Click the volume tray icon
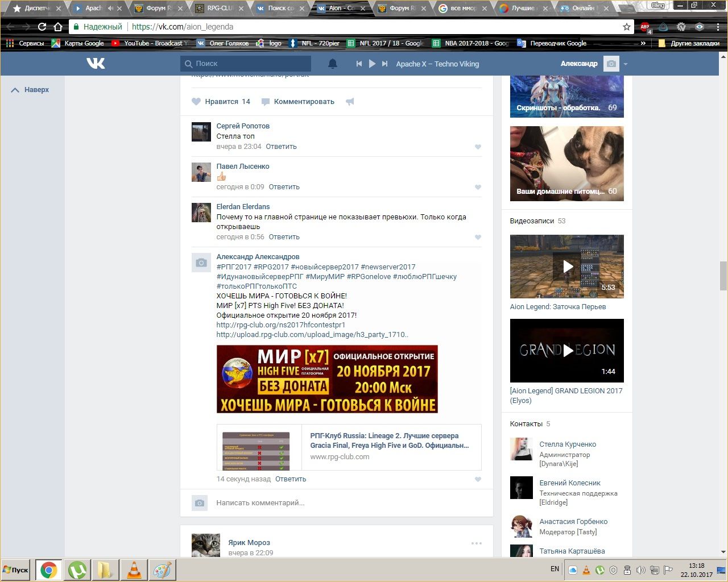728x582 pixels. (x=640, y=570)
